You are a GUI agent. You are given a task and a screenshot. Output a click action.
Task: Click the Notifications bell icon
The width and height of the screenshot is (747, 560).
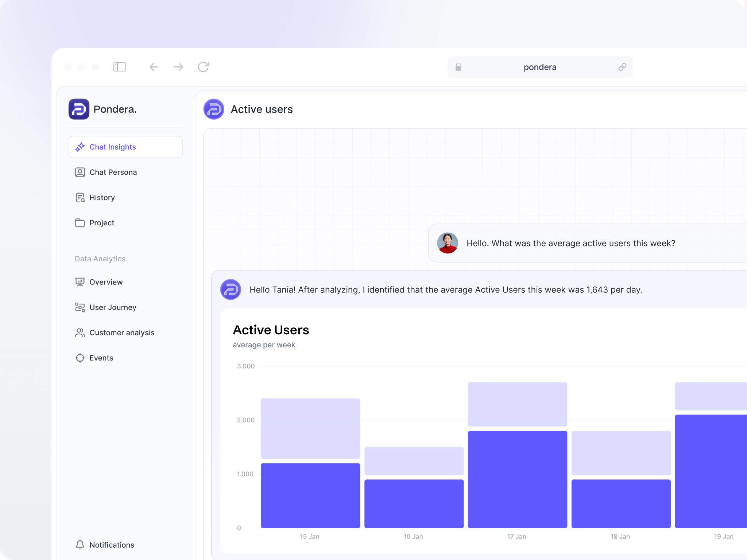pos(80,545)
